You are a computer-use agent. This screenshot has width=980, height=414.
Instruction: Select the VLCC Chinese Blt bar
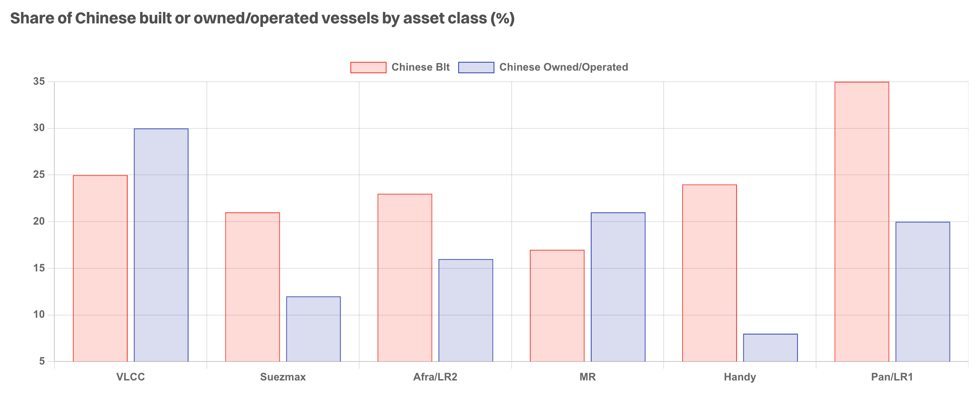100,268
